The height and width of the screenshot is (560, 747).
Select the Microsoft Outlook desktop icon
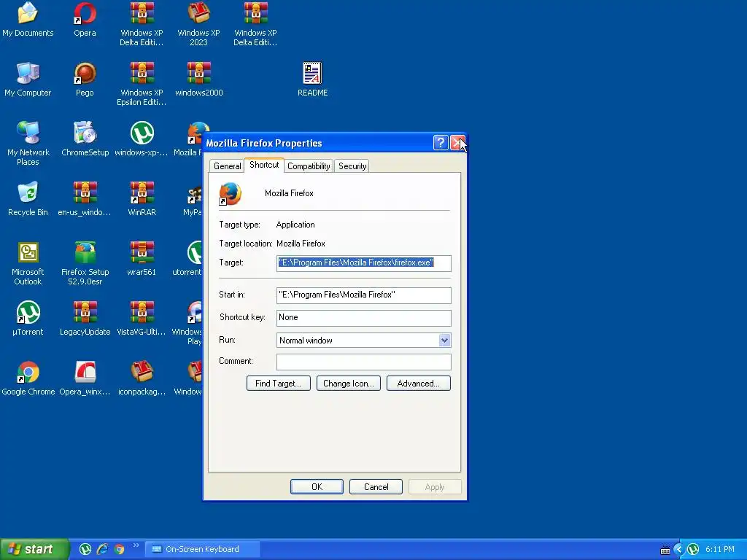point(28,263)
